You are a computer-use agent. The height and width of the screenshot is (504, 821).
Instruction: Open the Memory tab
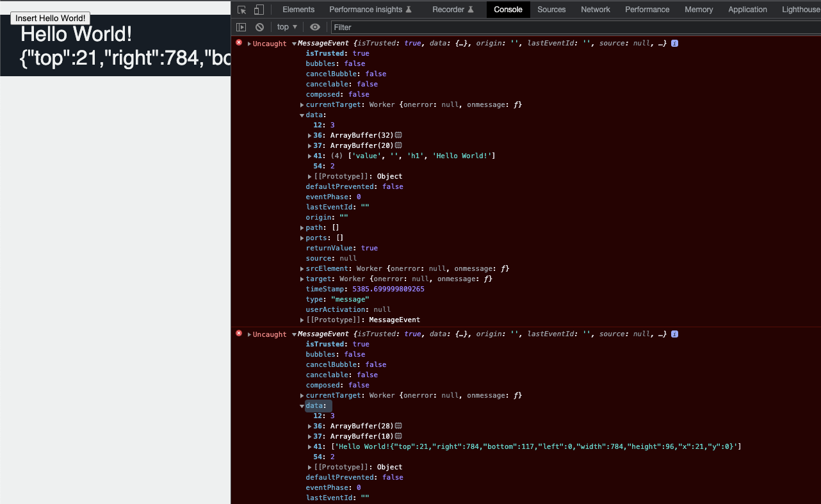pyautogui.click(x=699, y=10)
